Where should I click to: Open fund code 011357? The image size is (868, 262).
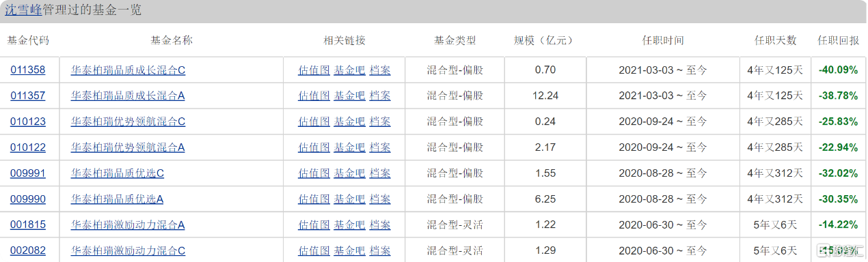[28, 96]
